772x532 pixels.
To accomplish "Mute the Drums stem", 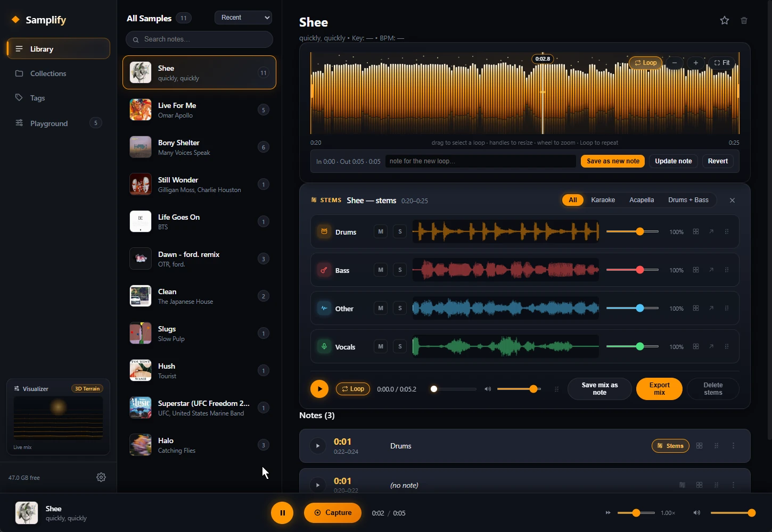I will pos(380,231).
